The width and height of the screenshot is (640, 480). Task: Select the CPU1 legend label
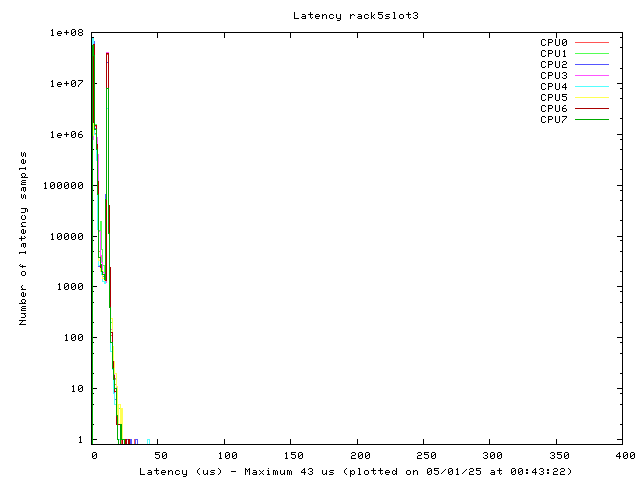coord(553,53)
